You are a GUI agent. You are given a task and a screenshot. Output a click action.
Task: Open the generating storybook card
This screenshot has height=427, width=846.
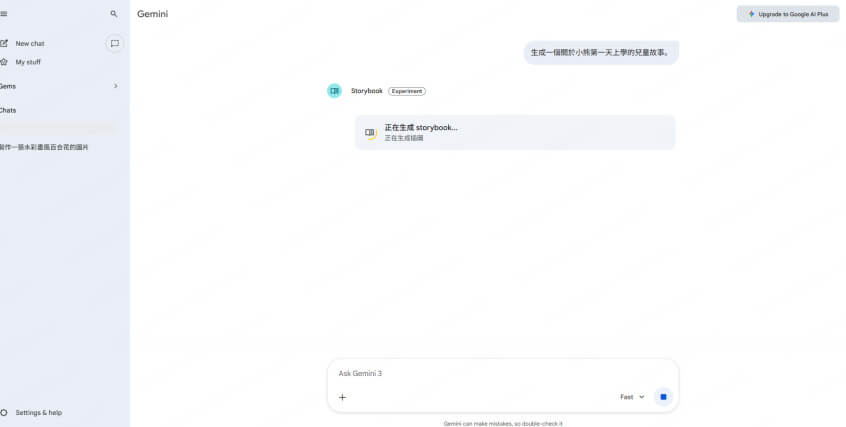coord(515,132)
